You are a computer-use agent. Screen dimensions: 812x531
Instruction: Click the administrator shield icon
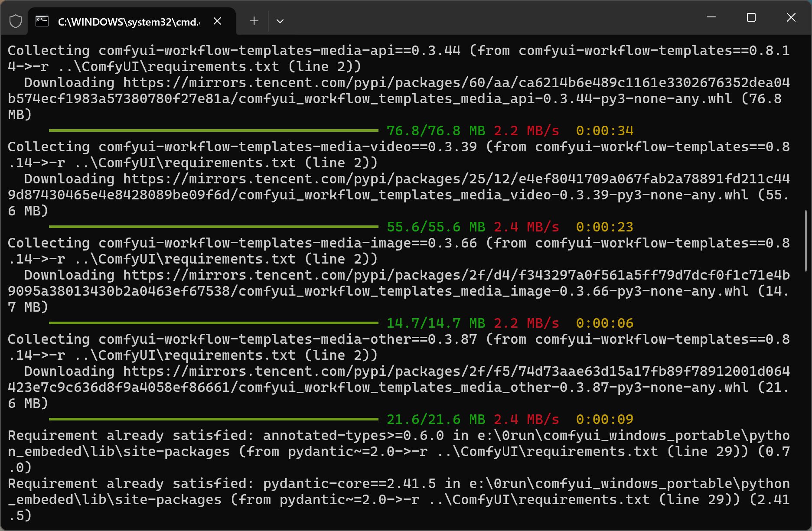[16, 21]
